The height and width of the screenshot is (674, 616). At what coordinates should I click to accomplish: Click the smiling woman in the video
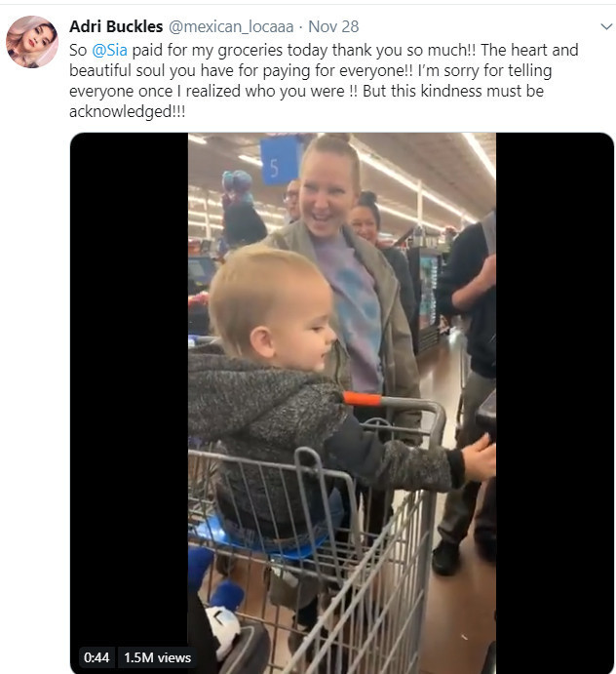344,258
